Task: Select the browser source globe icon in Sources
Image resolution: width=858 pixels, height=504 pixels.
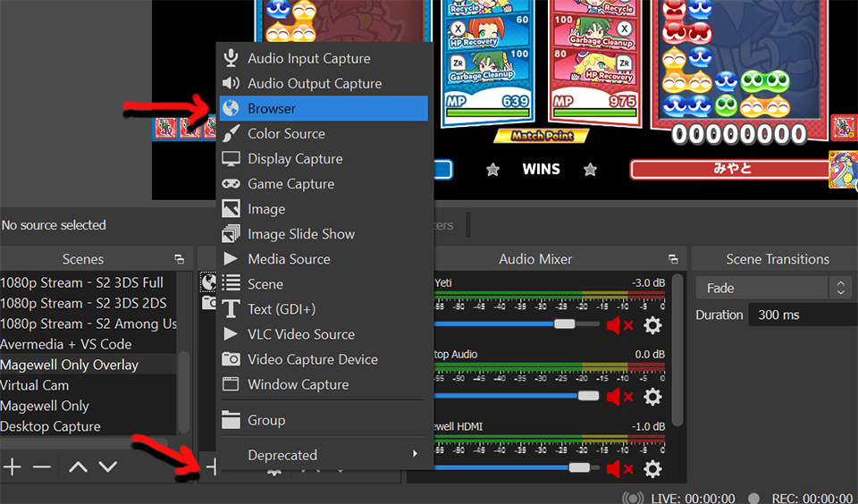Action: (208, 282)
